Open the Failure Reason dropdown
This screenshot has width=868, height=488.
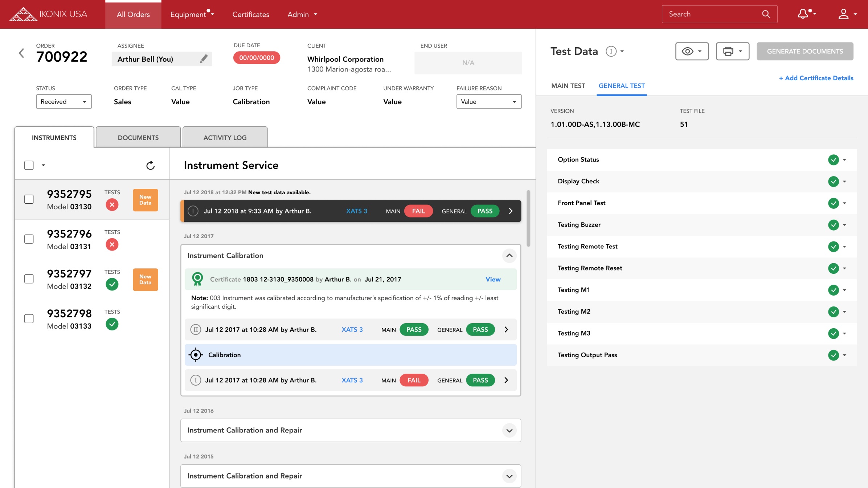(488, 102)
